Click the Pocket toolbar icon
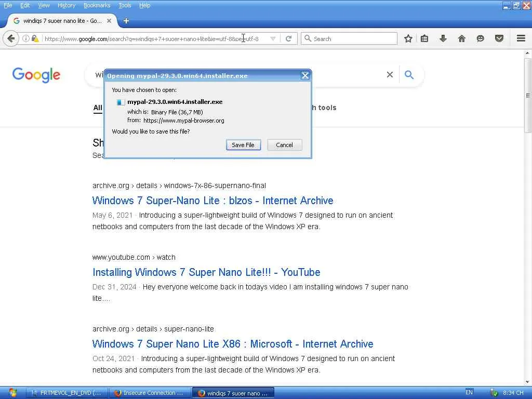 [x=499, y=38]
